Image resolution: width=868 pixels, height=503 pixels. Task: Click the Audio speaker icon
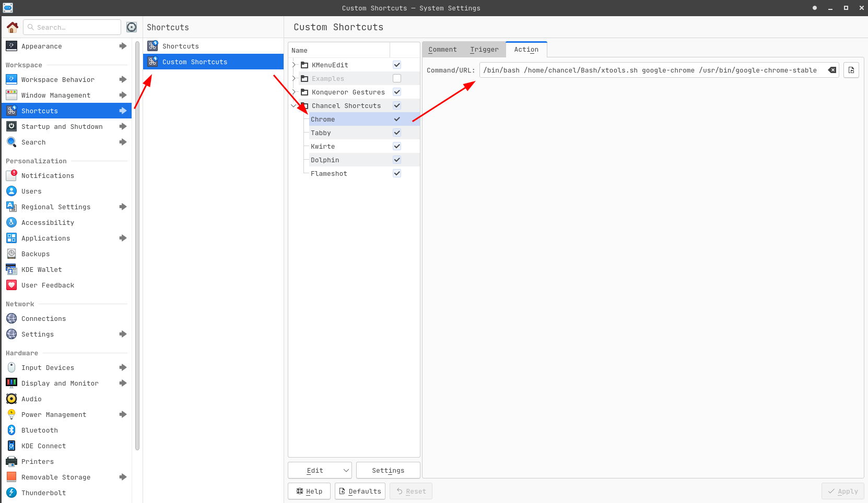pos(11,399)
